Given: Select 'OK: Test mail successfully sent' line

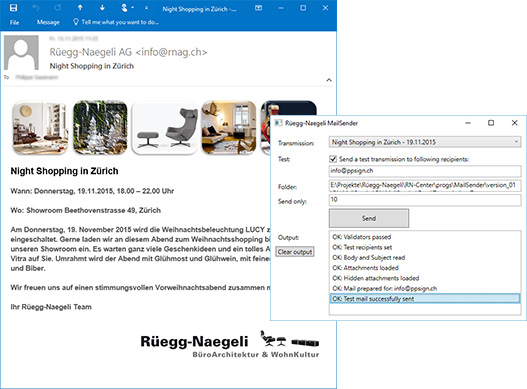Looking at the screenshot, I should coord(425,299).
